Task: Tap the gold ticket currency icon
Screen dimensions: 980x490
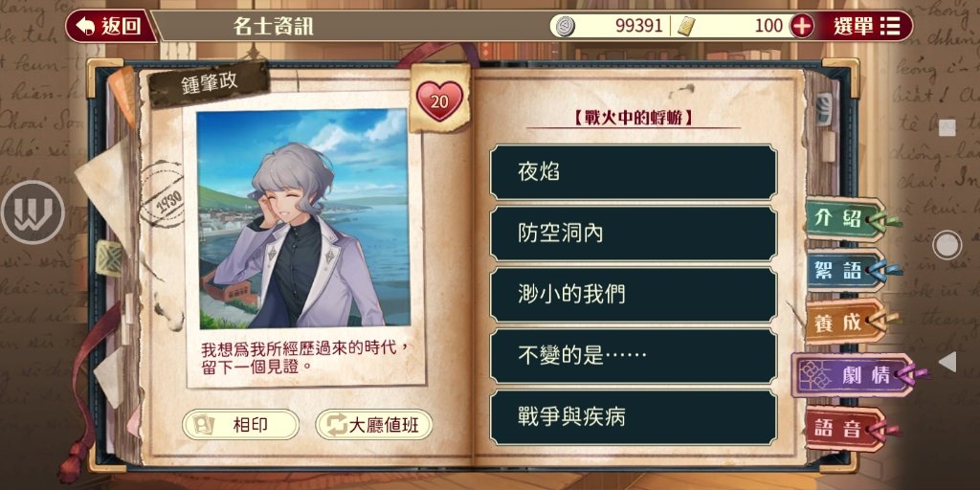Action: point(685,26)
